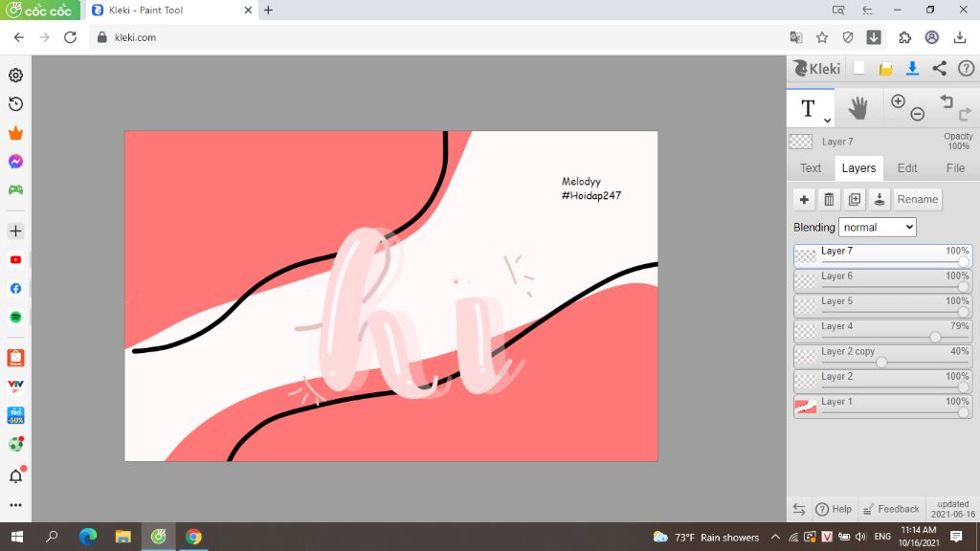Image resolution: width=980 pixels, height=551 pixels.
Task: Click the kleki.com address bar
Action: pos(437,37)
